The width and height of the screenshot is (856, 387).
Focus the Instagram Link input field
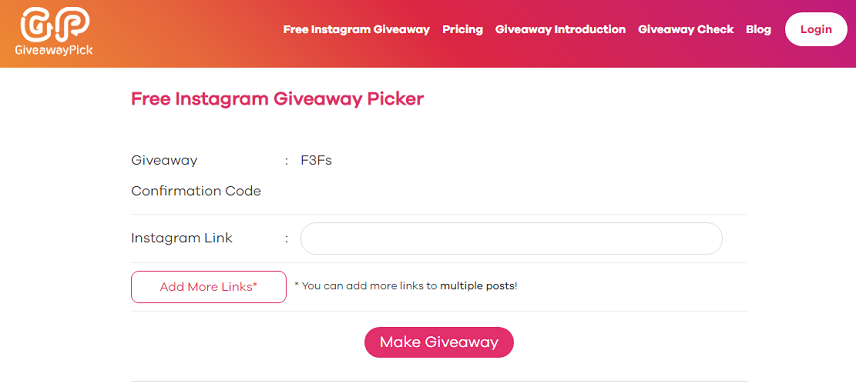click(x=511, y=239)
